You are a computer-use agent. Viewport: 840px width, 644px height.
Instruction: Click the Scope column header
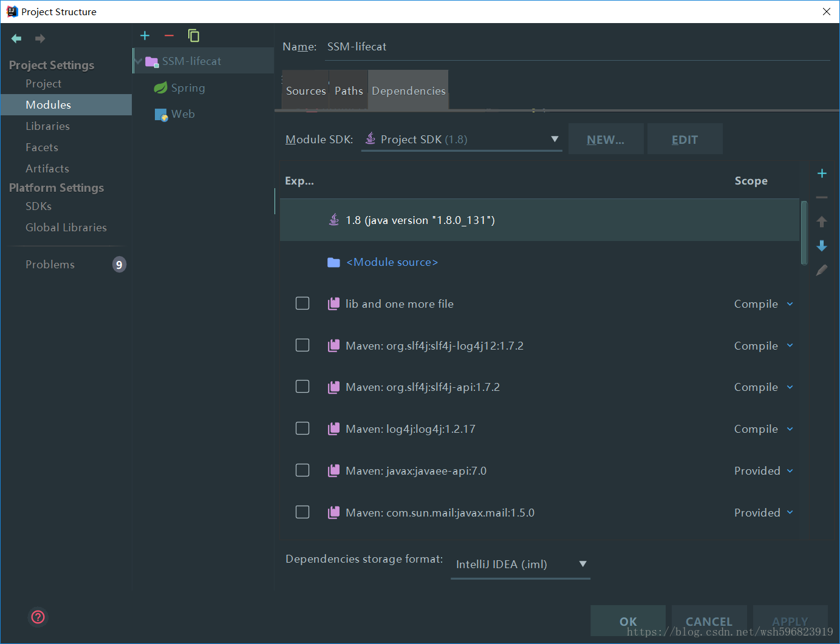coord(751,181)
